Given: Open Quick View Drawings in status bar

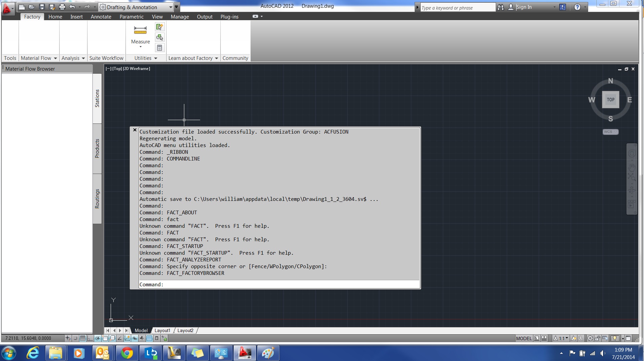Looking at the screenshot, I should tap(544, 338).
